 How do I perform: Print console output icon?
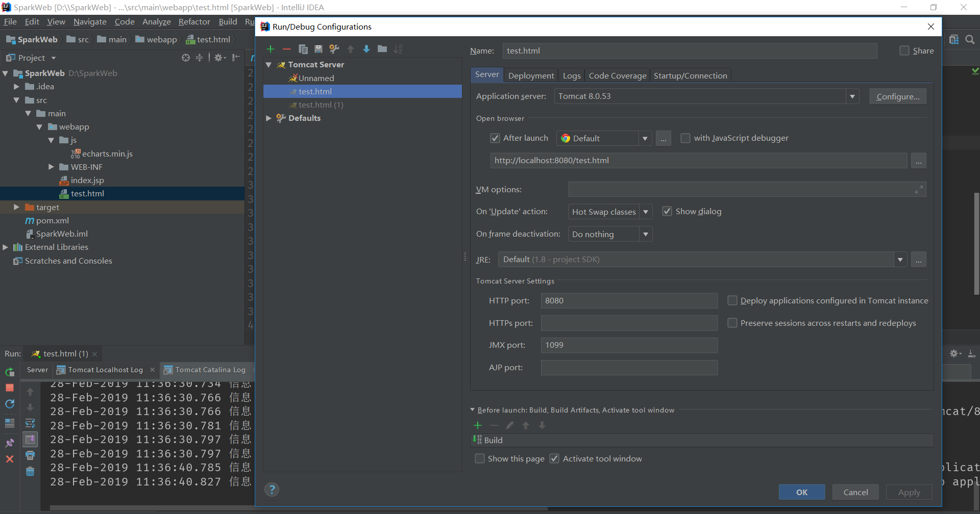pyautogui.click(x=30, y=455)
